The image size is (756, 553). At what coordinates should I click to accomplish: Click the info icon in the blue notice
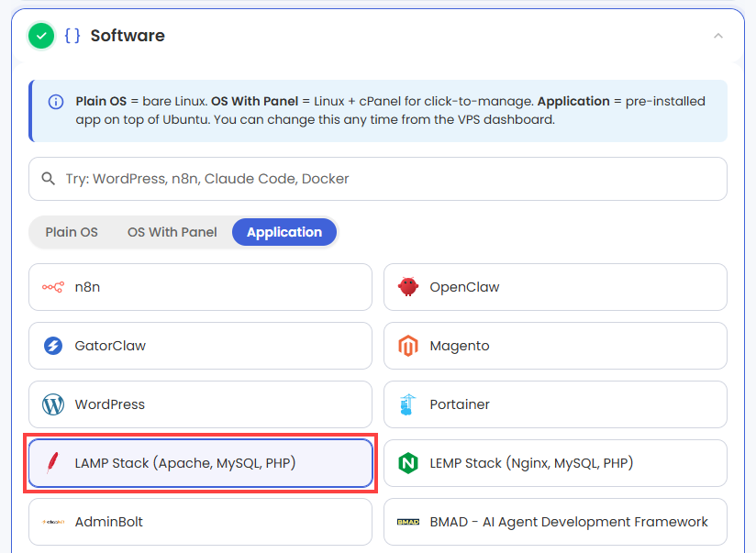tap(56, 102)
